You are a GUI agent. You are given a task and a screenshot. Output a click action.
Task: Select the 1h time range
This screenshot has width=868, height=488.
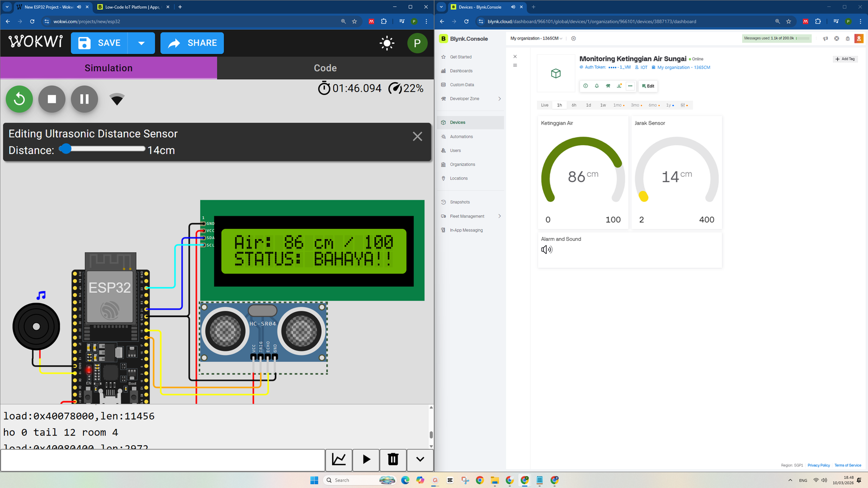pos(559,105)
